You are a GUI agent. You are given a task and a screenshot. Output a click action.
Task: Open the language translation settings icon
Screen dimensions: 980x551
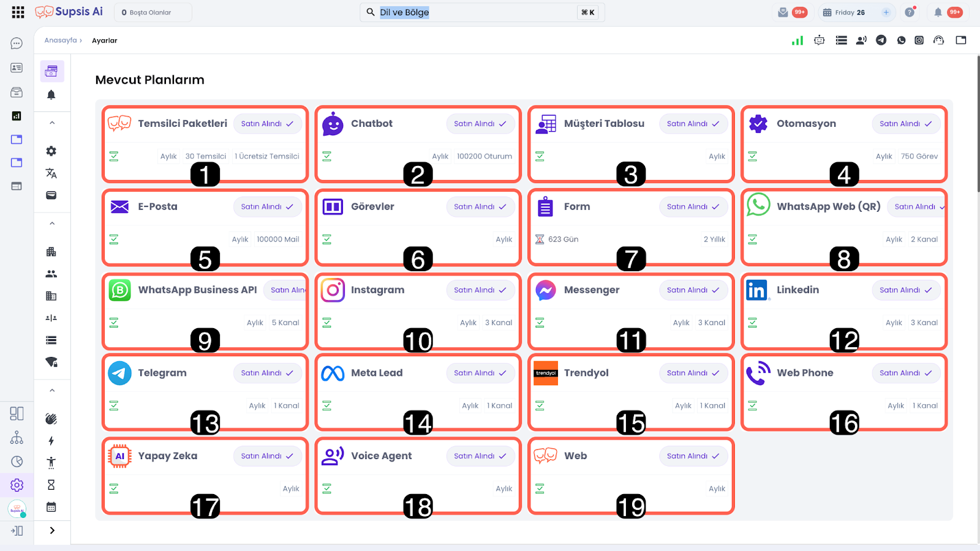[51, 173]
